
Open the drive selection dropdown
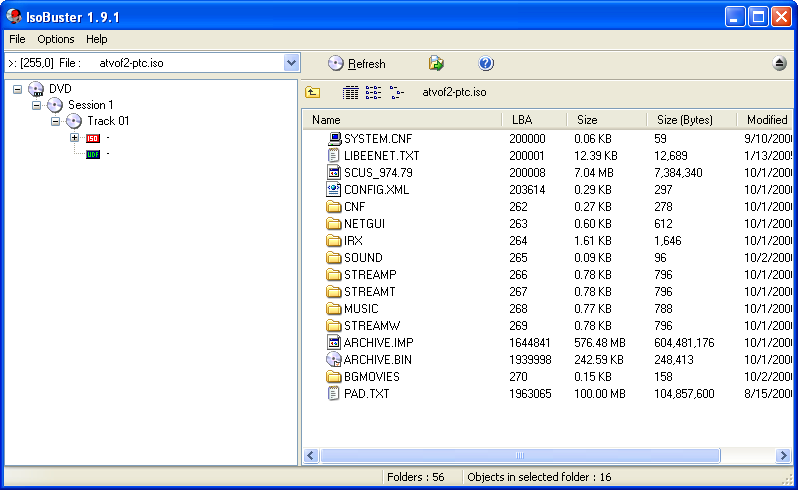[291, 63]
